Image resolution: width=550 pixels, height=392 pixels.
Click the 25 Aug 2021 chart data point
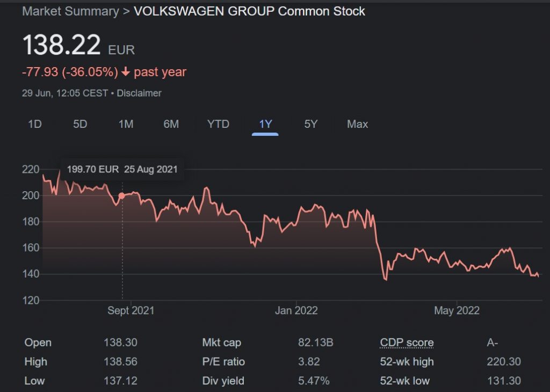[x=122, y=196]
